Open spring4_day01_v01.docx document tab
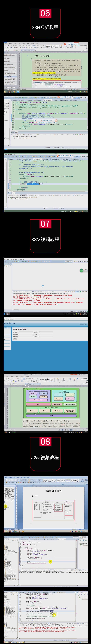 pyautogui.click(x=32, y=384)
